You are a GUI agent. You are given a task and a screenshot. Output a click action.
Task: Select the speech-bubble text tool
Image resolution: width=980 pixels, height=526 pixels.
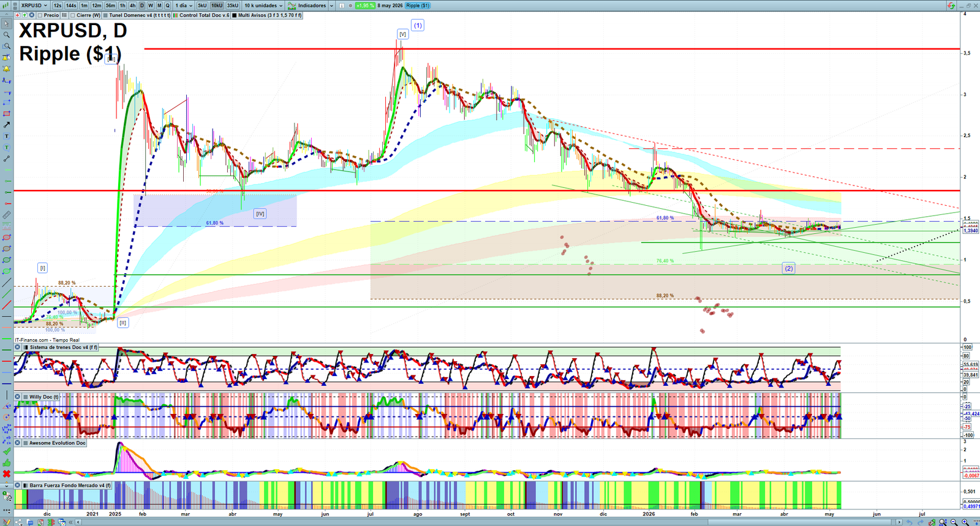point(7,148)
